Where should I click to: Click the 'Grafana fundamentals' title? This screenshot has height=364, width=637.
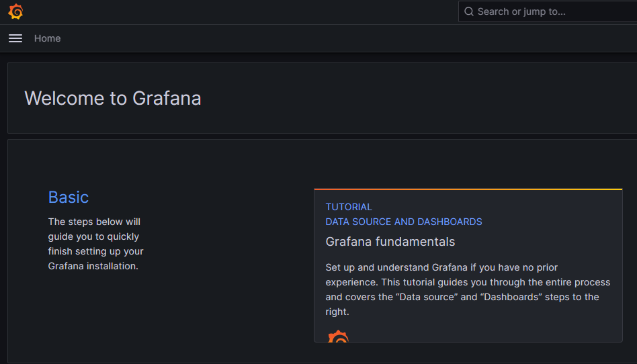point(390,242)
